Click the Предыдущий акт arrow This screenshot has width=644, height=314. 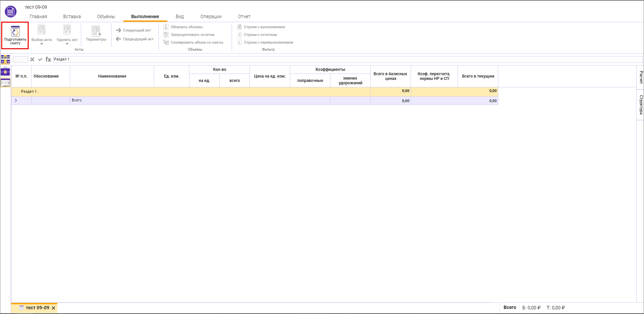pos(119,39)
